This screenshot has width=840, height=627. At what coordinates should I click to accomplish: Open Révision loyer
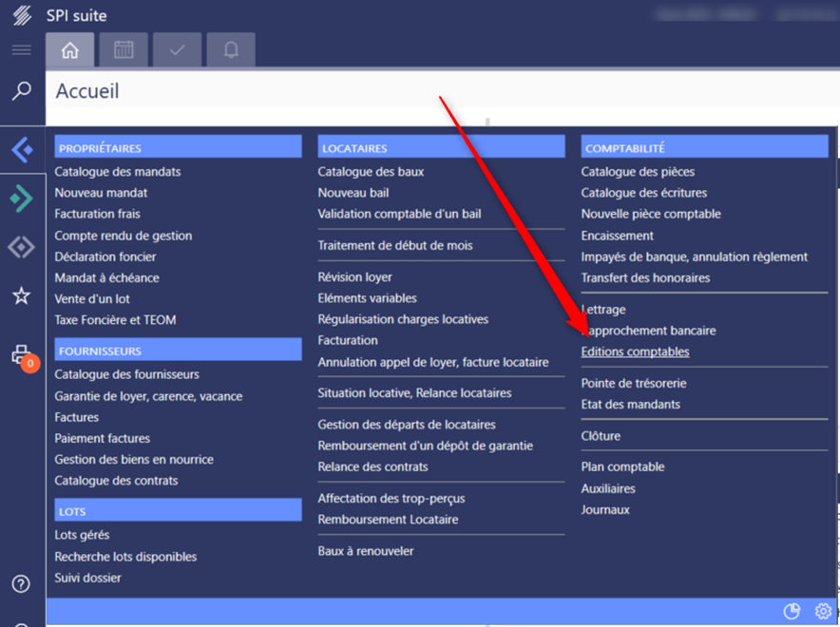pos(354,276)
